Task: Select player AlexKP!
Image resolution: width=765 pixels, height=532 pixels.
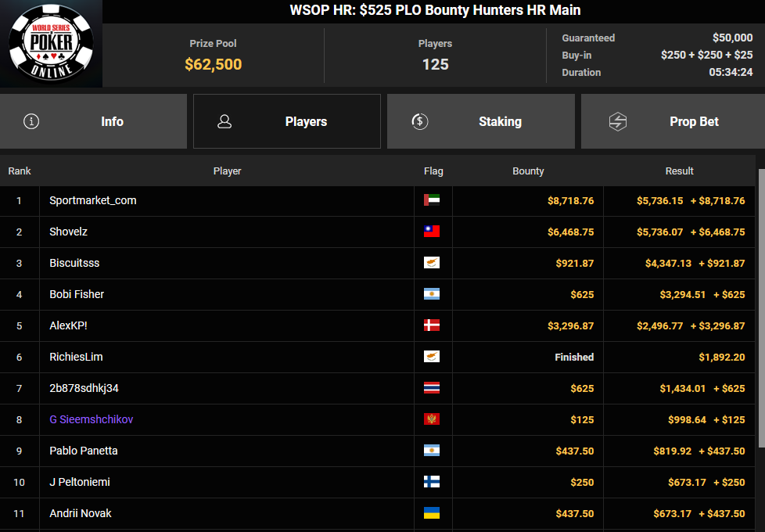Action: click(x=68, y=325)
